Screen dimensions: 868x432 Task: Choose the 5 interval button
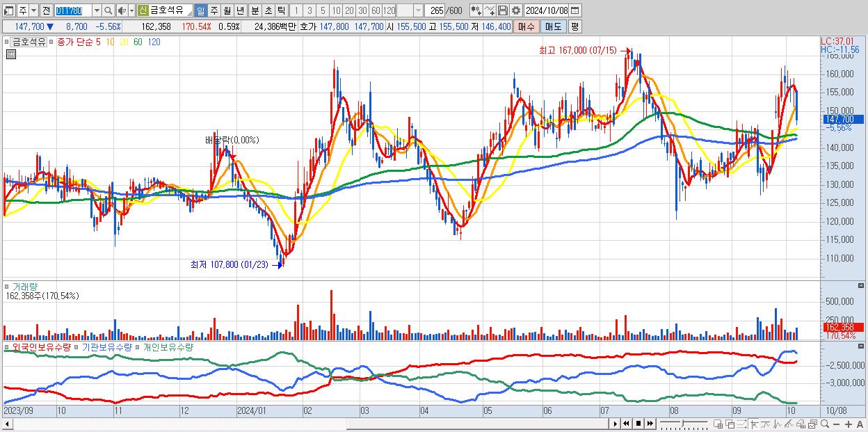click(323, 11)
